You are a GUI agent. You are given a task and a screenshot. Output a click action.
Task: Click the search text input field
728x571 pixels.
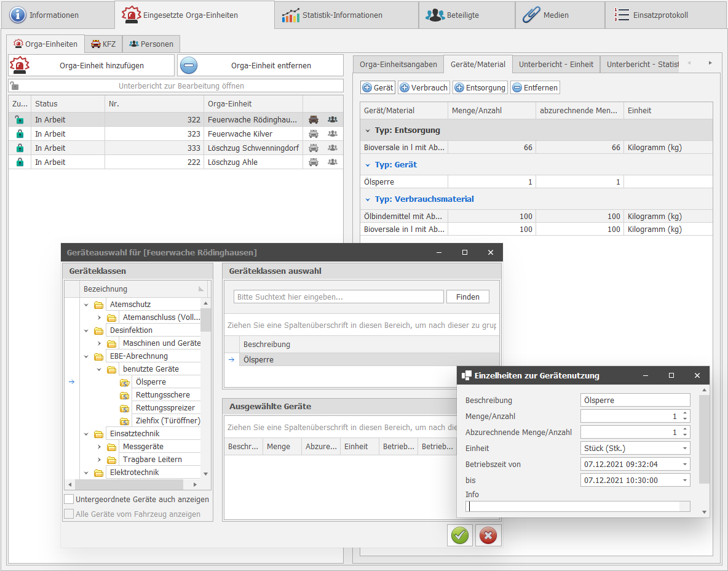338,297
